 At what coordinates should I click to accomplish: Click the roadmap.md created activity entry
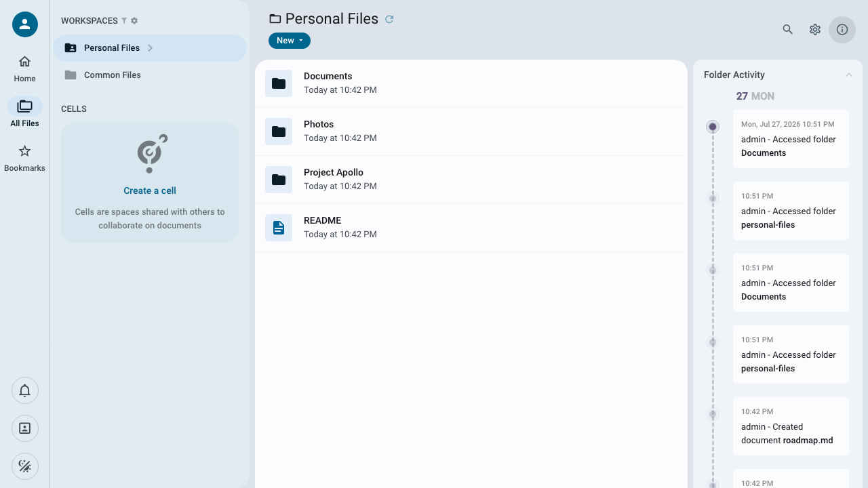pyautogui.click(x=791, y=426)
